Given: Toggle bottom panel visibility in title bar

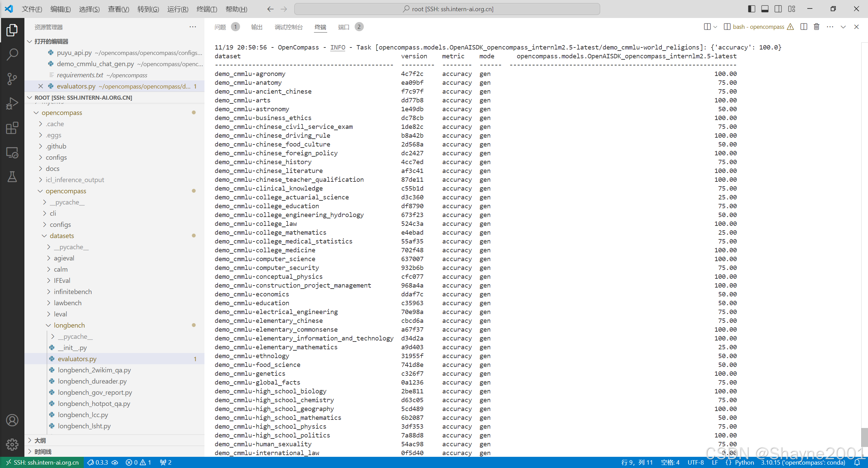Looking at the screenshot, I should (765, 9).
